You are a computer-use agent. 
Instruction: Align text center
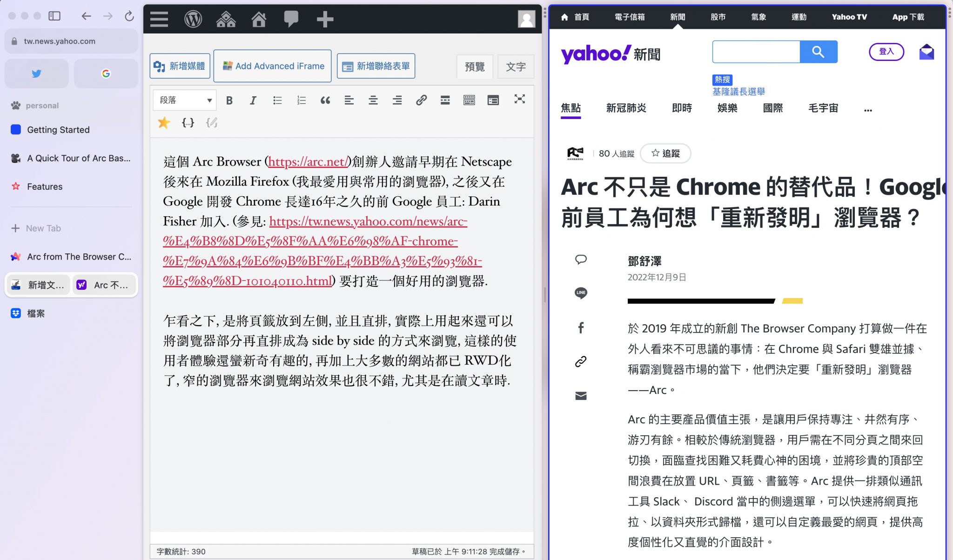(373, 100)
